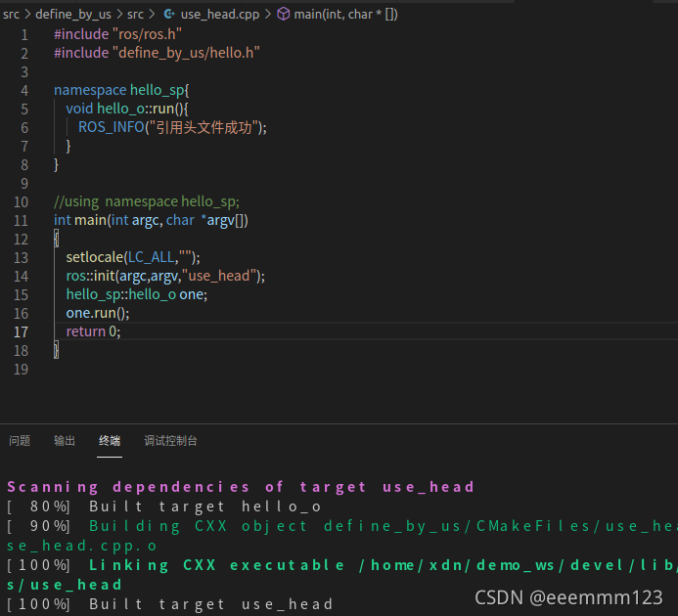Click the use_head.cpp breadcrumb file name
678x616 pixels.
tap(220, 15)
